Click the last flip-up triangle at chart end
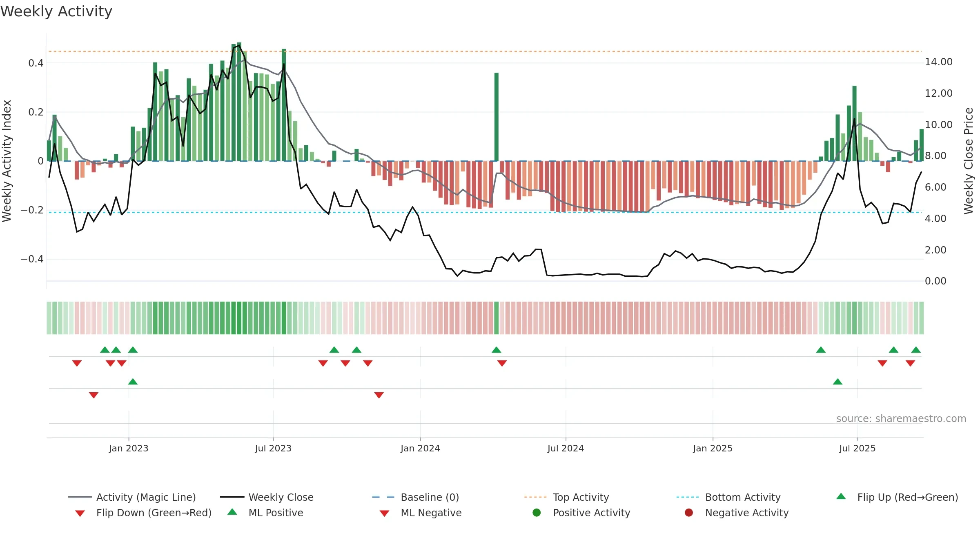980x551 pixels. pos(916,350)
